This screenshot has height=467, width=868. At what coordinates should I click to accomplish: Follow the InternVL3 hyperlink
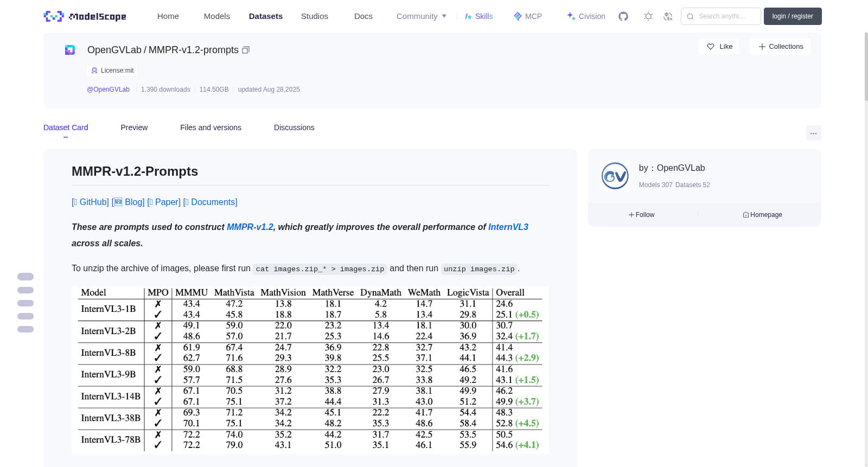click(x=508, y=227)
